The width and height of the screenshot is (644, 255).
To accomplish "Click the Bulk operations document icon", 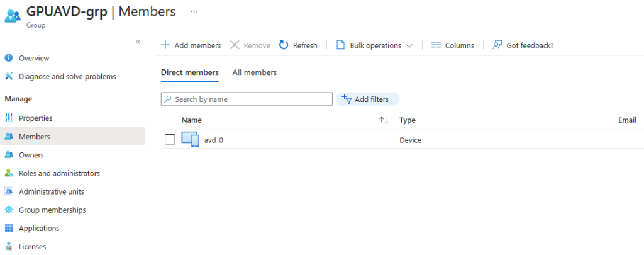I will pyautogui.click(x=340, y=45).
